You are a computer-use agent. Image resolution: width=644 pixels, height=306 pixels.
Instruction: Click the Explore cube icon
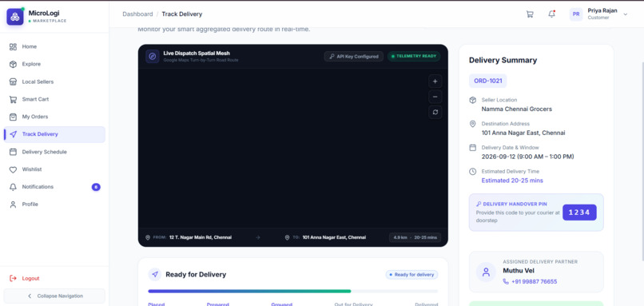tap(13, 65)
